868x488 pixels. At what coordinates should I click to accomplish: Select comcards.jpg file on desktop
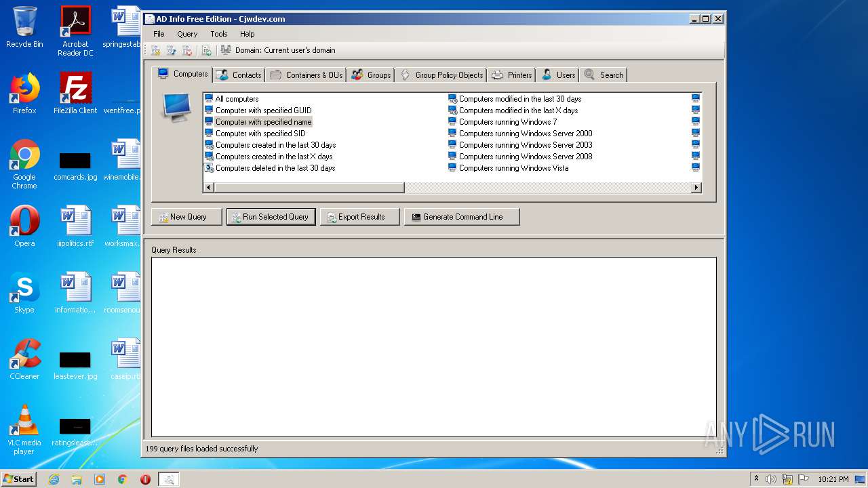[x=75, y=166]
